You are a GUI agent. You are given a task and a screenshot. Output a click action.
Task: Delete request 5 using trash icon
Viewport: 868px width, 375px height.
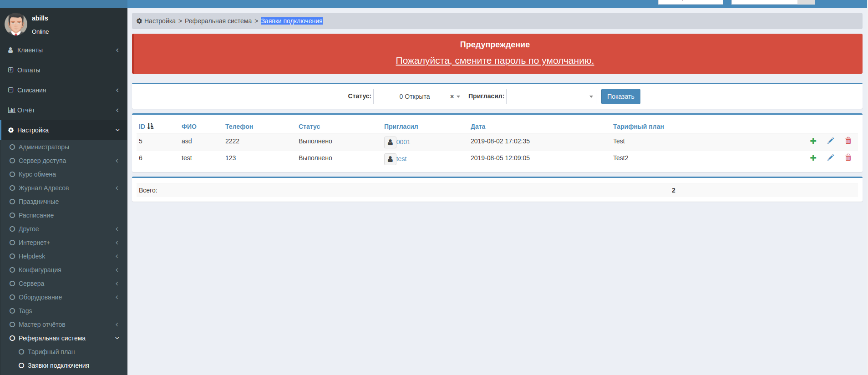pyautogui.click(x=848, y=141)
